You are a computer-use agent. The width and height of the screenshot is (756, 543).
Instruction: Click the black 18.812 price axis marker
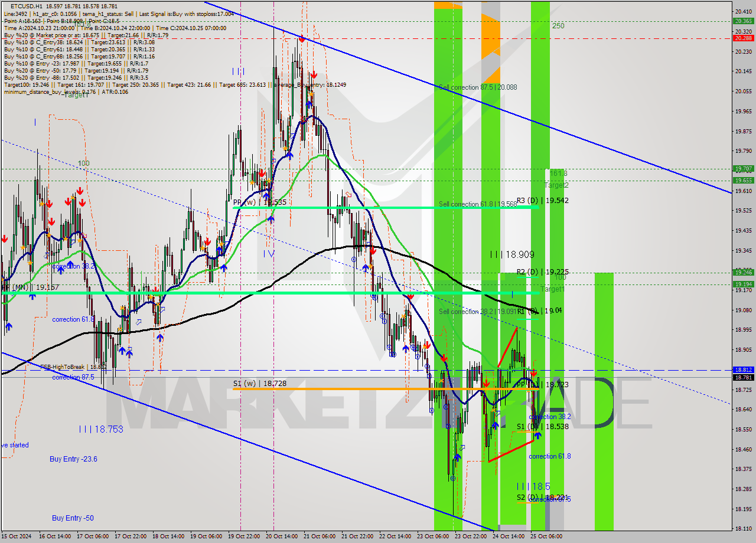tap(742, 370)
